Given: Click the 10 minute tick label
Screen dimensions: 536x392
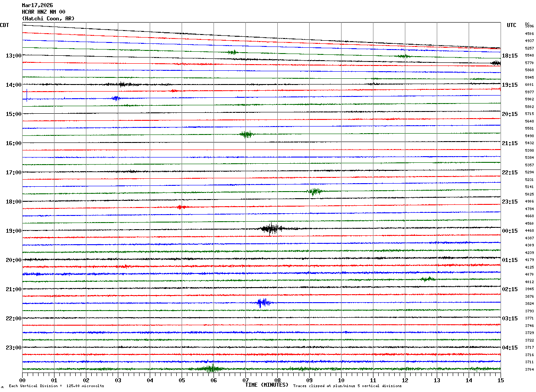Looking at the screenshot, I should 342,380.
